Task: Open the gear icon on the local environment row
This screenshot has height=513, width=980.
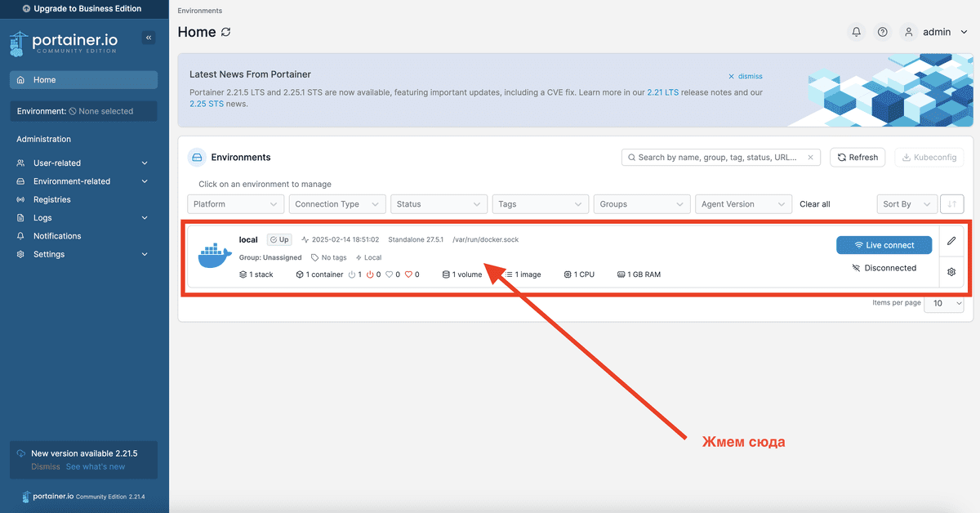Action: [x=951, y=272]
